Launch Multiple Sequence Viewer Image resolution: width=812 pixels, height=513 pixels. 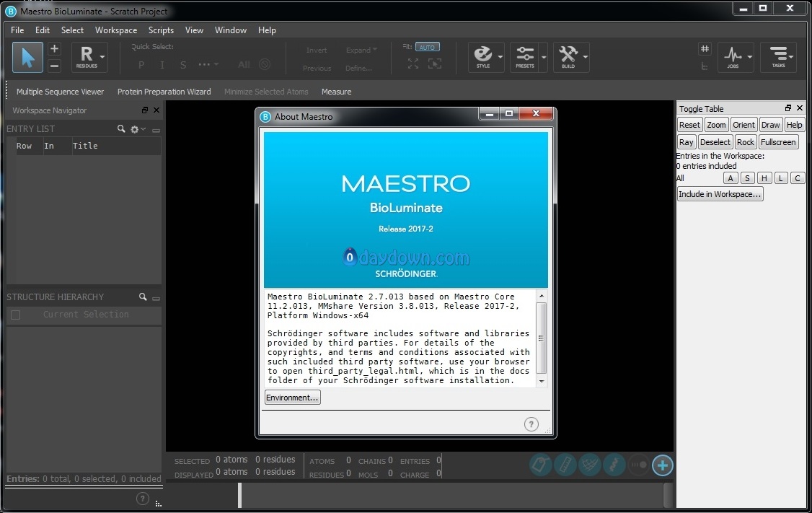[60, 92]
